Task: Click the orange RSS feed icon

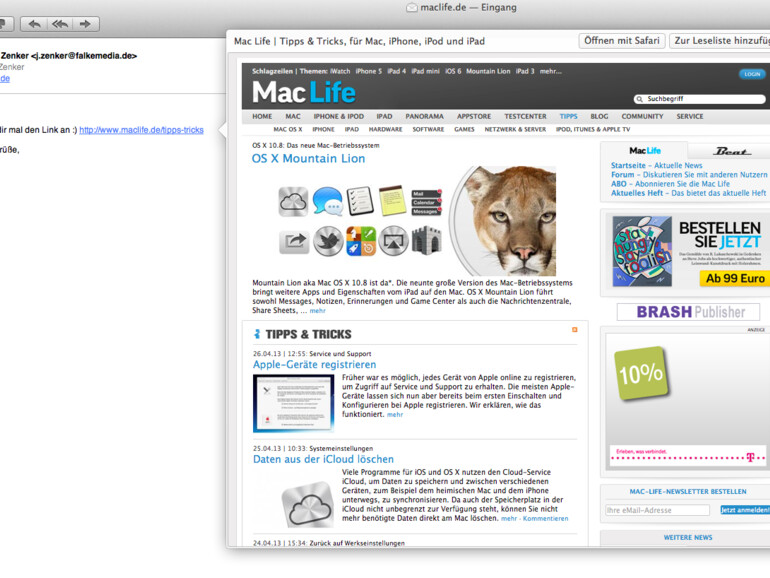Action: pos(575,330)
